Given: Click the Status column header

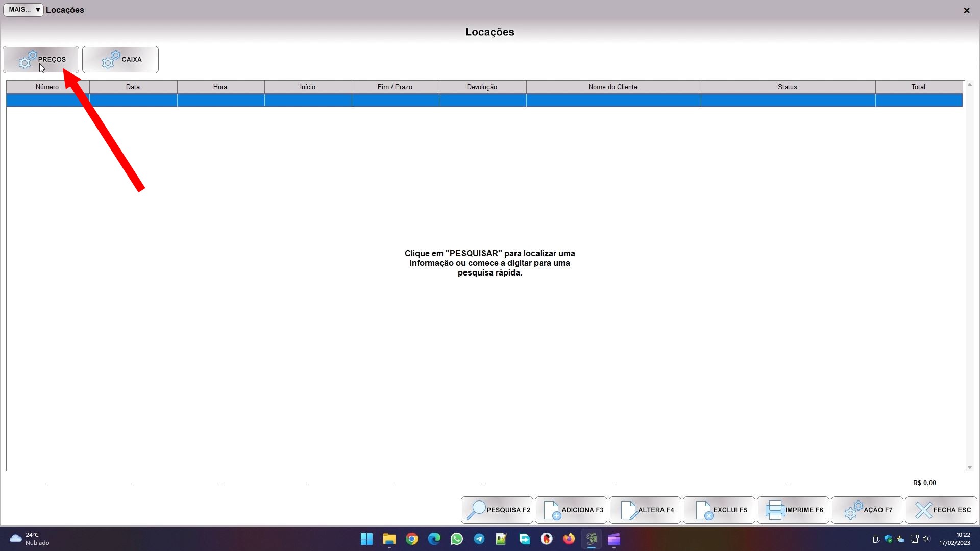Looking at the screenshot, I should point(788,87).
